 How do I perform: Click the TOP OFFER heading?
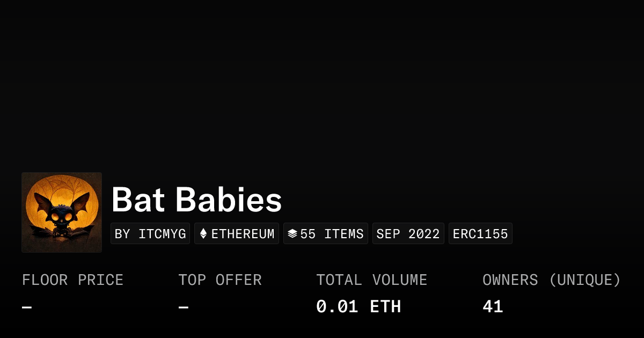[220, 280]
